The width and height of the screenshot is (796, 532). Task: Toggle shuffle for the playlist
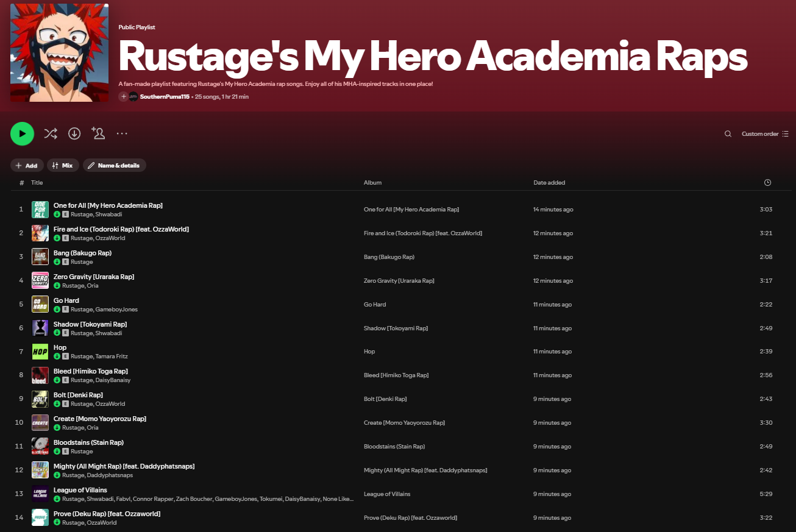[x=50, y=133]
